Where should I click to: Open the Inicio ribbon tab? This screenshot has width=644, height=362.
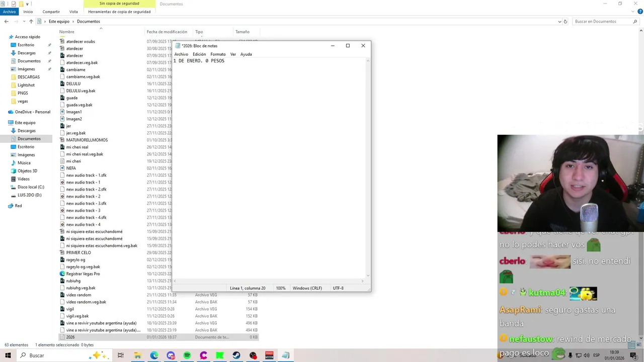[28, 12]
